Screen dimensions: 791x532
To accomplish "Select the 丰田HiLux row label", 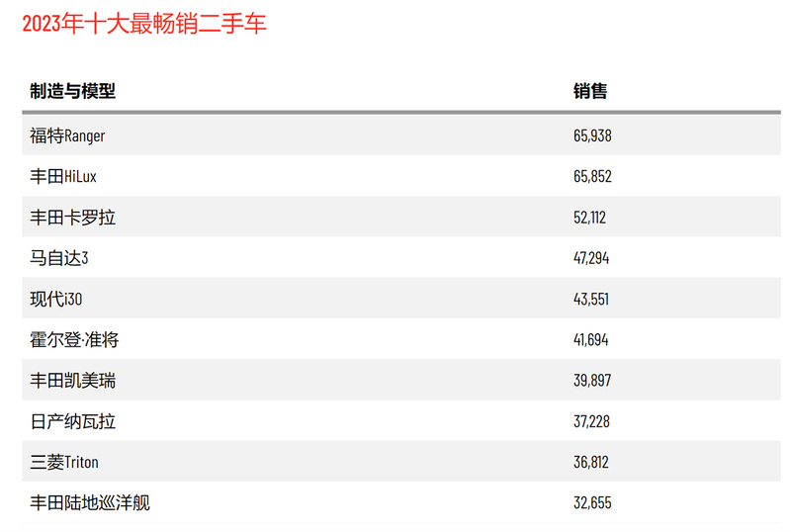I will tap(63, 176).
